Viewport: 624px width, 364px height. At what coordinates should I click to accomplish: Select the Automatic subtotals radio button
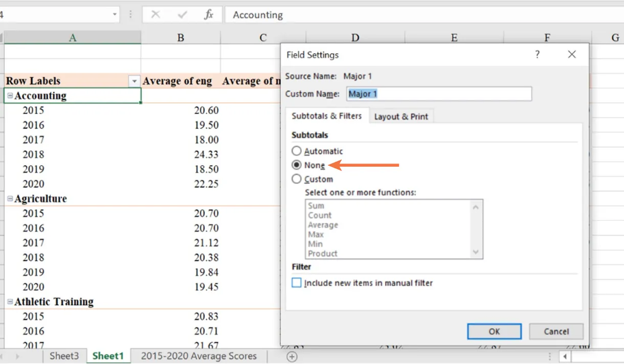coord(297,150)
